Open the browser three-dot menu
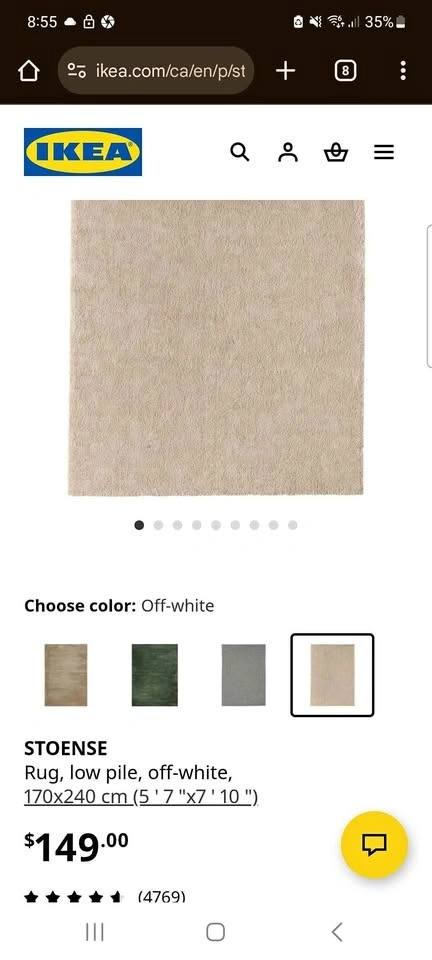The width and height of the screenshot is (432, 960). [x=403, y=71]
